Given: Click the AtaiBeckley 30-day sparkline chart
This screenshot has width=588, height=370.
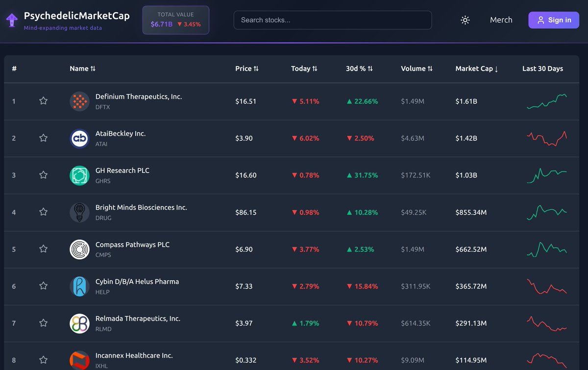Looking at the screenshot, I should coord(547,138).
